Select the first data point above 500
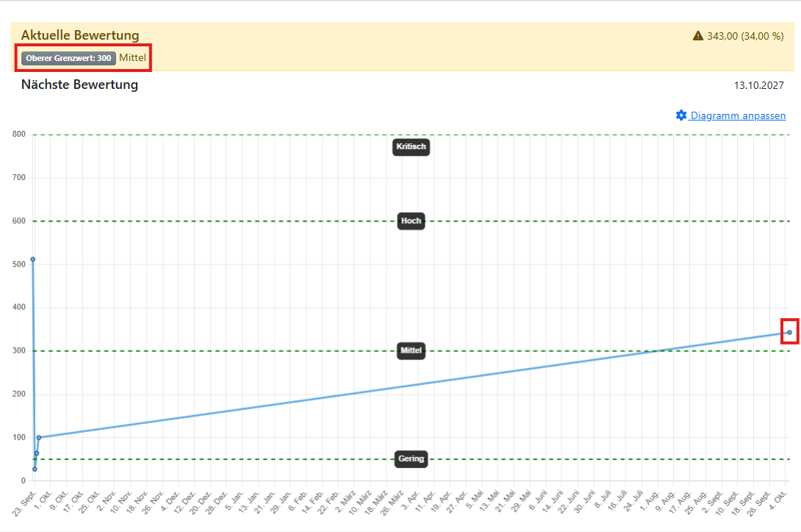801x532 pixels. click(32, 259)
